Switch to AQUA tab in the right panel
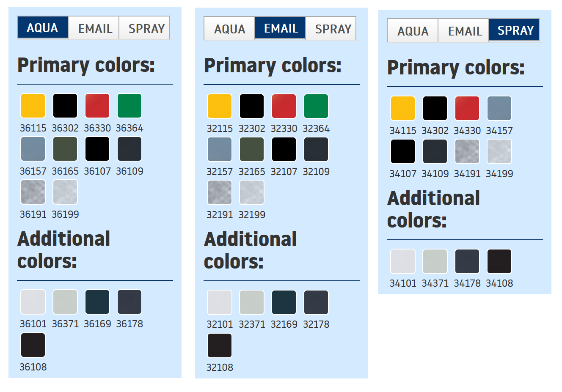Screen dimensions: 562x392 click(x=413, y=31)
